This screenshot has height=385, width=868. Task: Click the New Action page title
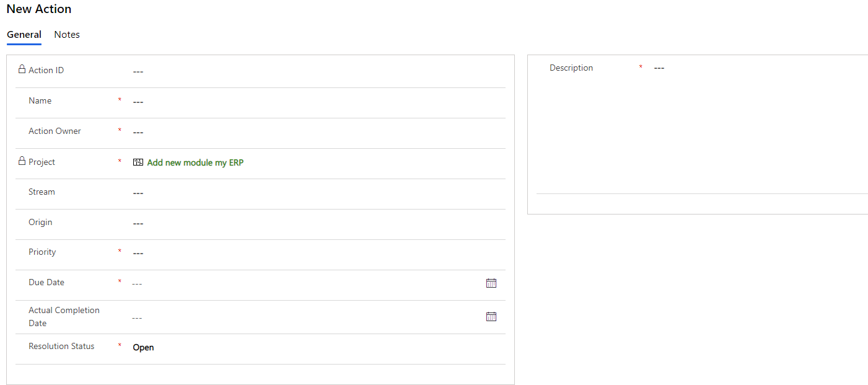click(38, 9)
